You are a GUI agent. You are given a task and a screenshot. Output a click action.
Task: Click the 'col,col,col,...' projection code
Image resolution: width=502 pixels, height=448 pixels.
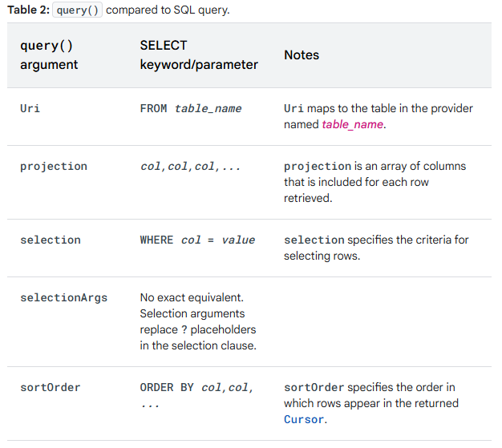190,166
